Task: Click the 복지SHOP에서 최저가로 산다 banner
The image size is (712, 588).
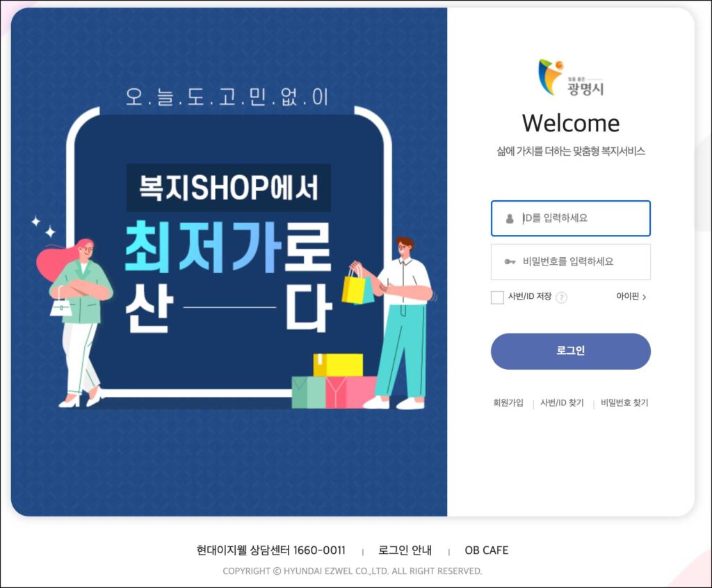Action: click(229, 262)
